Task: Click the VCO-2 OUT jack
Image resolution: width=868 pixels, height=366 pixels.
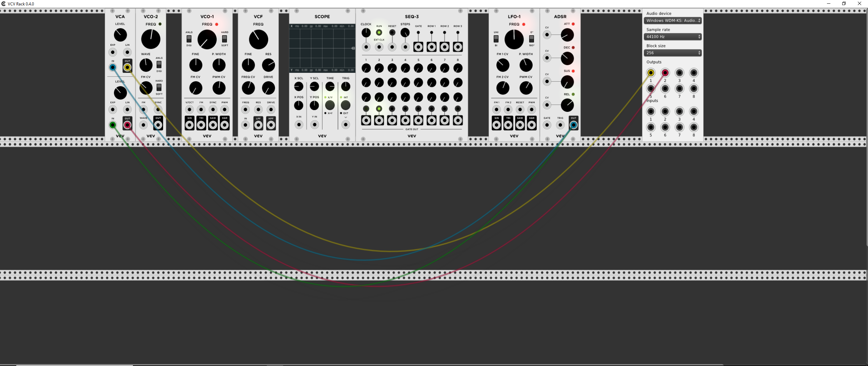Action: pyautogui.click(x=158, y=125)
